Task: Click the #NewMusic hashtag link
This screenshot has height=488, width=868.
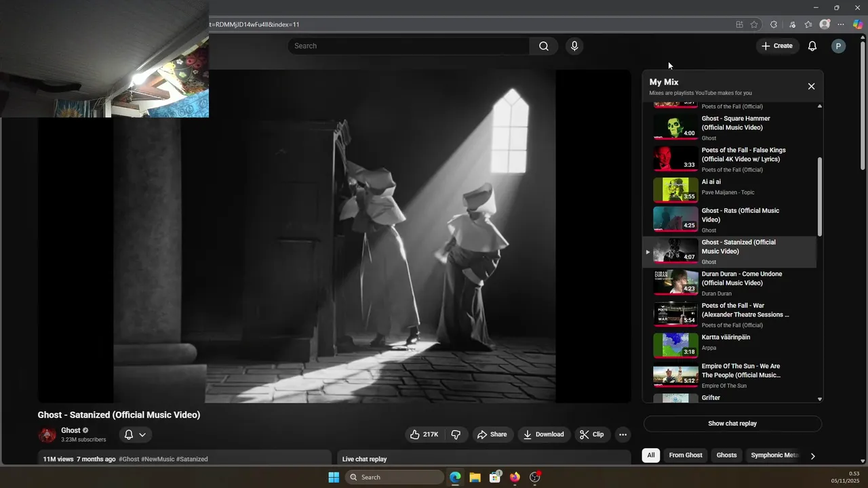Action: [x=158, y=460]
